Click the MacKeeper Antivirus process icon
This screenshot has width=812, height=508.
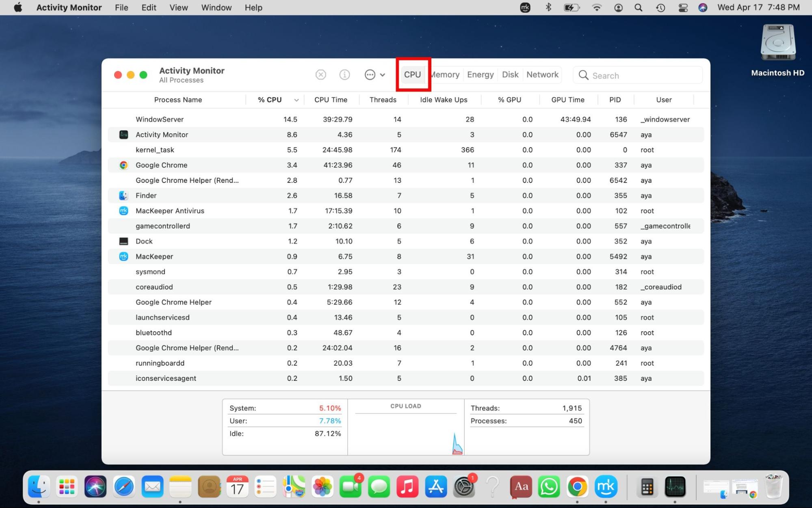[x=123, y=211]
